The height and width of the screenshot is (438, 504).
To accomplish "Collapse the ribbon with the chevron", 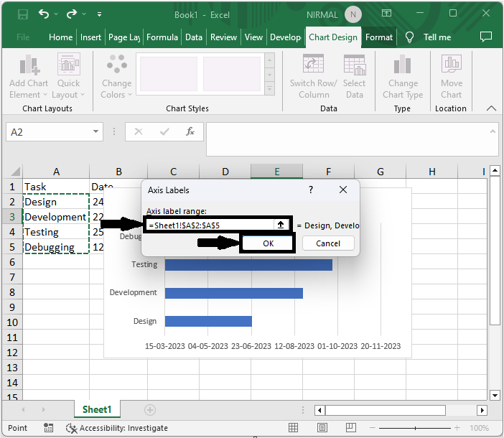I will (491, 108).
